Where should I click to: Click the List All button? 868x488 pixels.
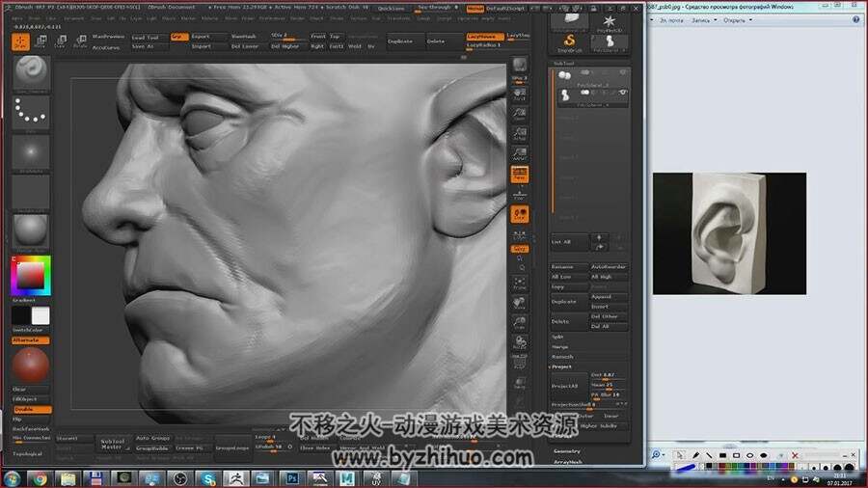pos(570,242)
